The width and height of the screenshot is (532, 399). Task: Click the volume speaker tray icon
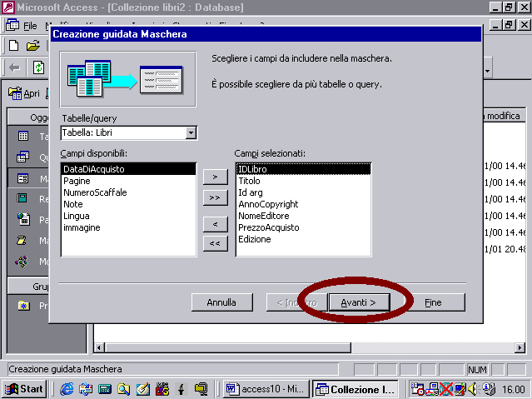click(x=472, y=389)
